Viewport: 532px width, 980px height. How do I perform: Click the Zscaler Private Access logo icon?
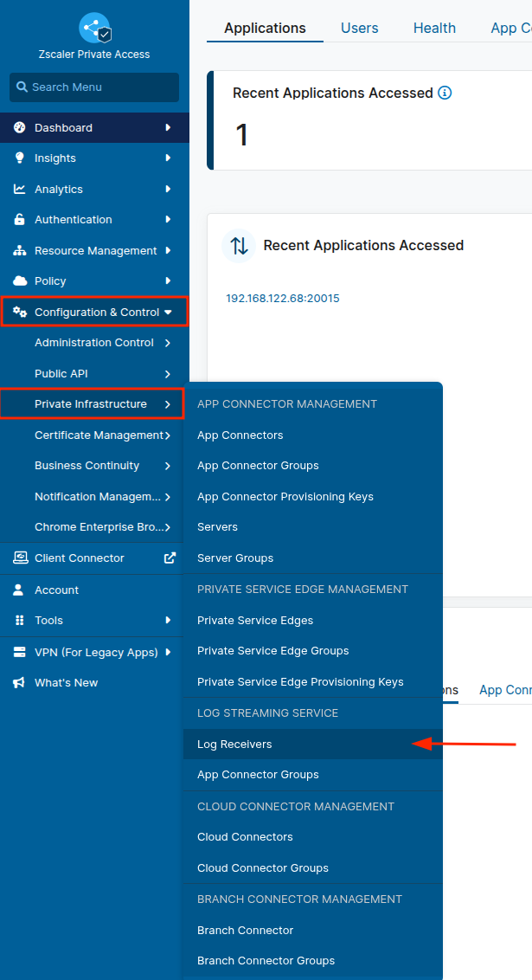point(94,29)
